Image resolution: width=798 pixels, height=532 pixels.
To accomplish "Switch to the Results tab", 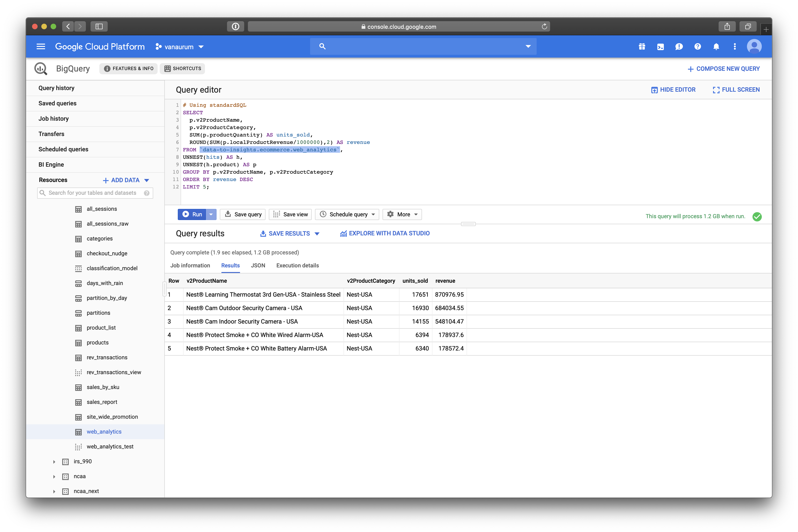I will (230, 266).
